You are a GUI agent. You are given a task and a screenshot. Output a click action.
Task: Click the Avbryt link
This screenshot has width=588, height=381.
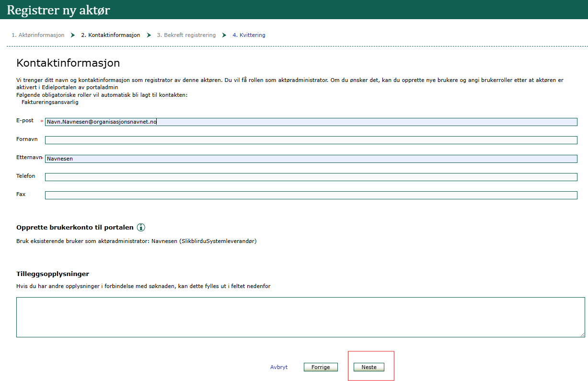click(x=279, y=367)
